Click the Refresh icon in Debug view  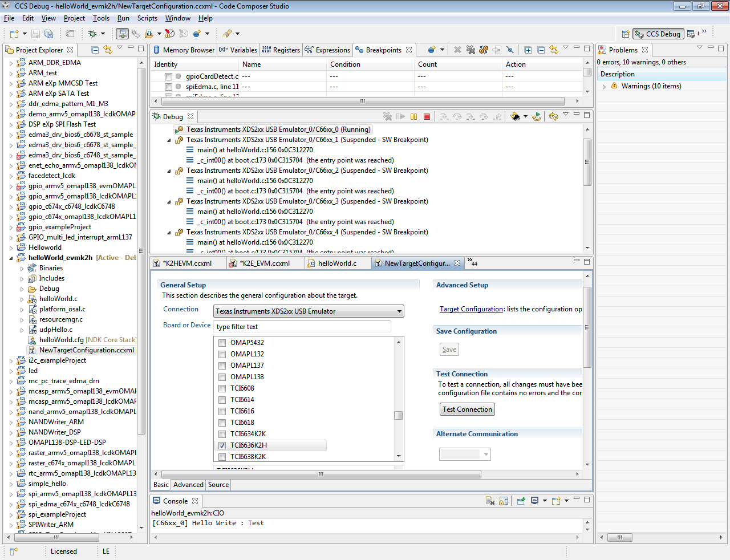[x=553, y=116]
